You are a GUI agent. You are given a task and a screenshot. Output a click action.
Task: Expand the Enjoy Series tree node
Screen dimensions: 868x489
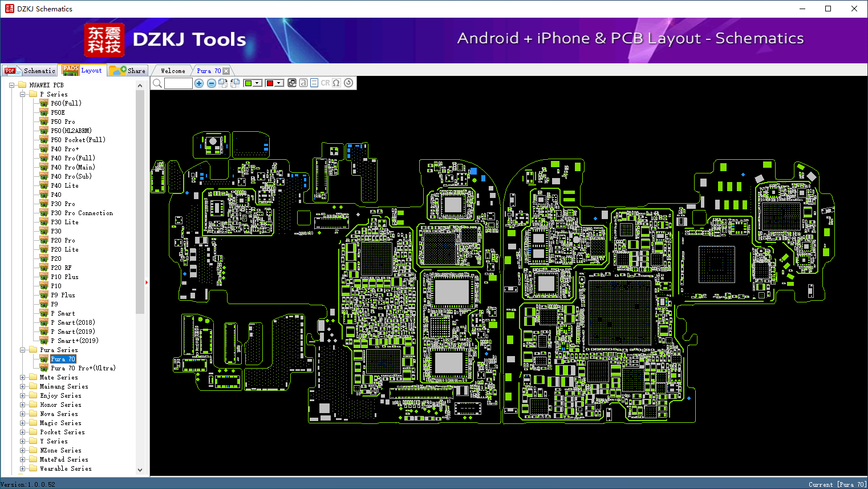[22, 395]
